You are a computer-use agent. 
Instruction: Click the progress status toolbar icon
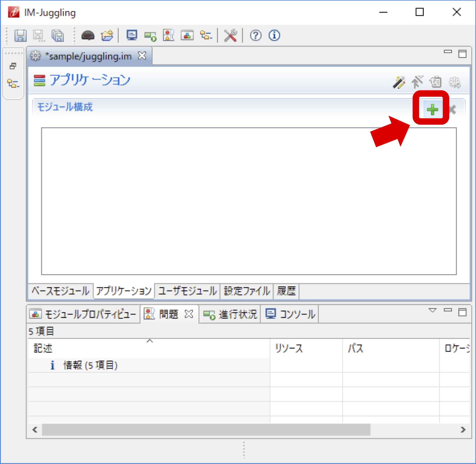(x=150, y=36)
